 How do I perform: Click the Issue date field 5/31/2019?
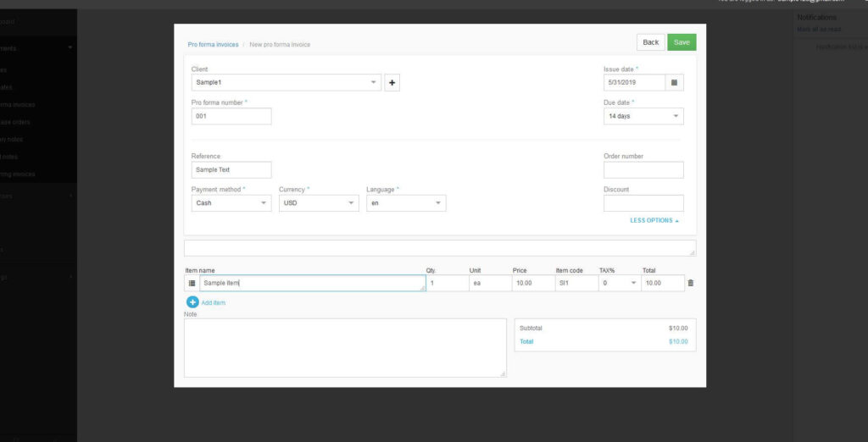[x=634, y=82]
